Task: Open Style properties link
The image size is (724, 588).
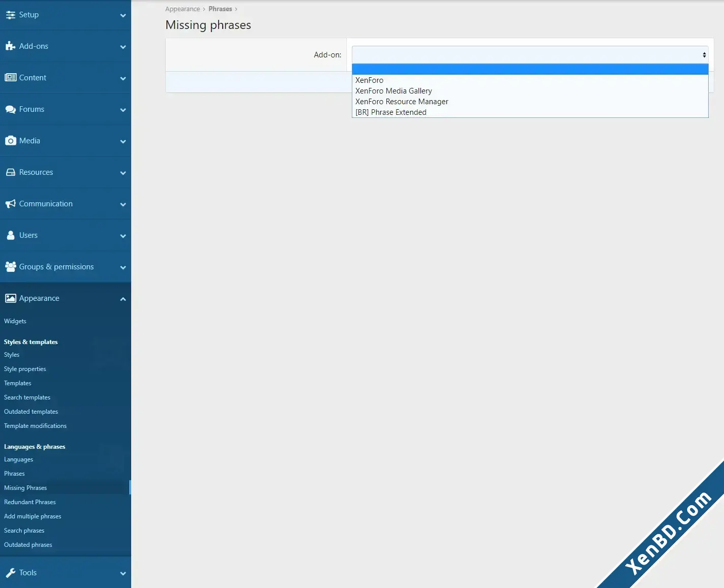Action: click(x=25, y=369)
